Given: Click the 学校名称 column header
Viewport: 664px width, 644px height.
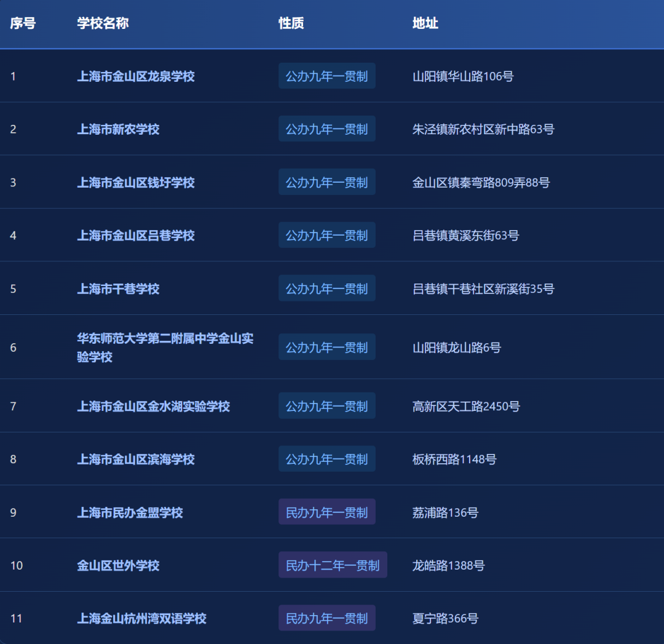Looking at the screenshot, I should click(x=103, y=23).
